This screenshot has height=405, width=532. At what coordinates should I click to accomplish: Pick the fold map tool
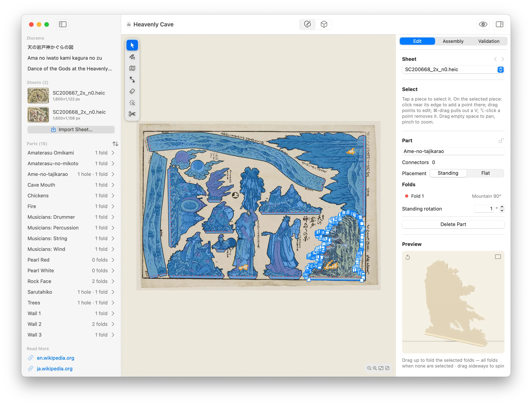(x=132, y=68)
